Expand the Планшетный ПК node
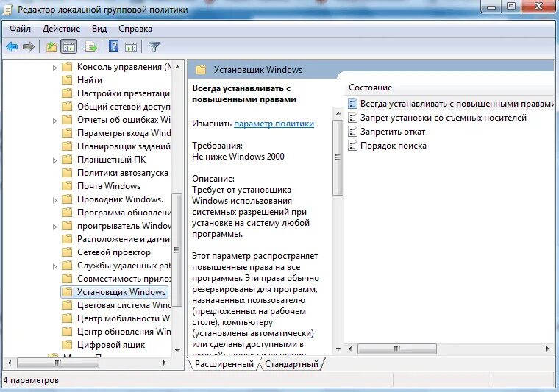 (54, 160)
